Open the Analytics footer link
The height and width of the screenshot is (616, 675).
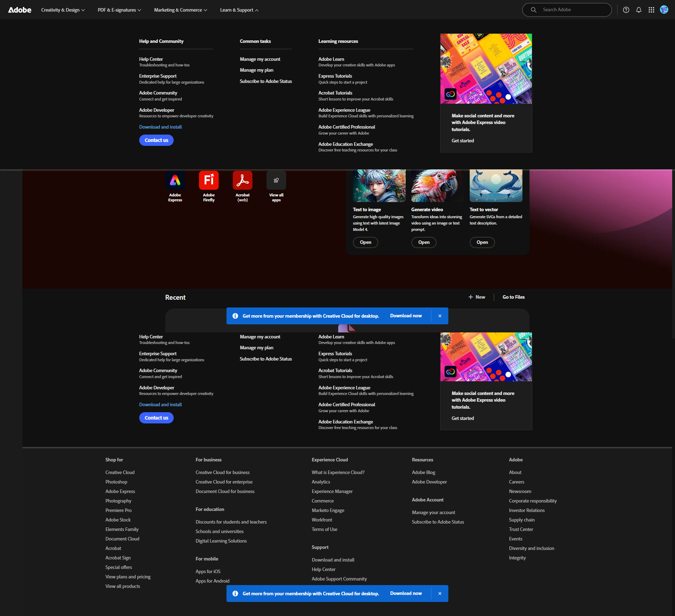(321, 482)
